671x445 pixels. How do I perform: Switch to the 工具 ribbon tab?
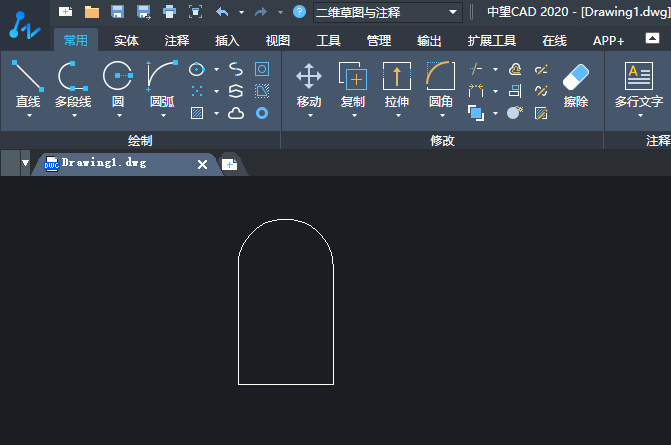pos(328,41)
